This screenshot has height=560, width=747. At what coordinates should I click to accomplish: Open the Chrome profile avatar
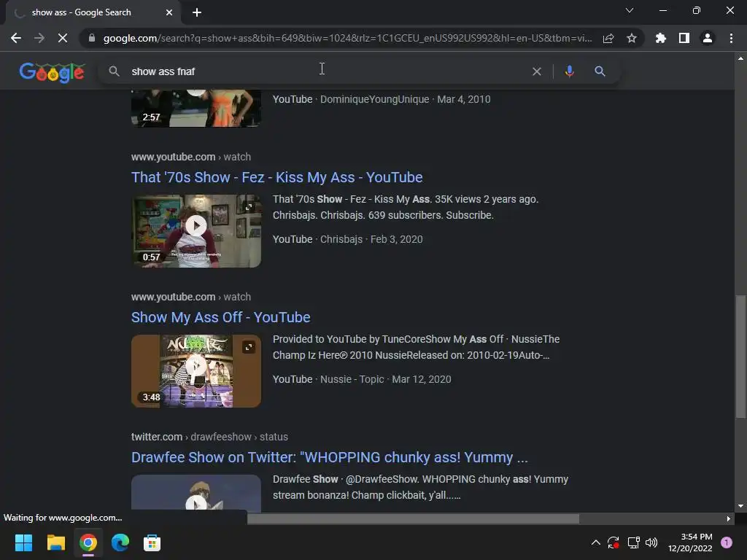(x=708, y=38)
